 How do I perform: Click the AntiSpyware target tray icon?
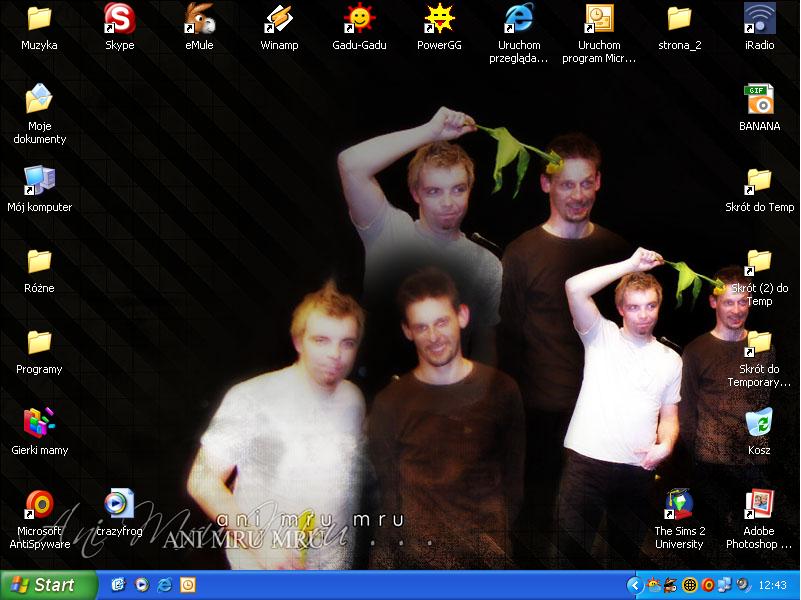tap(708, 585)
